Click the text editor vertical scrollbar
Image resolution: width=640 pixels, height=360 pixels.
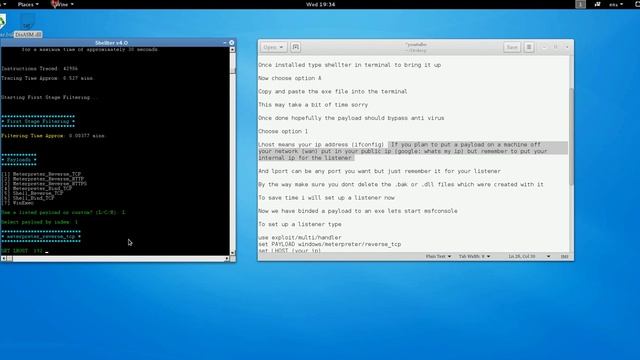[571, 137]
